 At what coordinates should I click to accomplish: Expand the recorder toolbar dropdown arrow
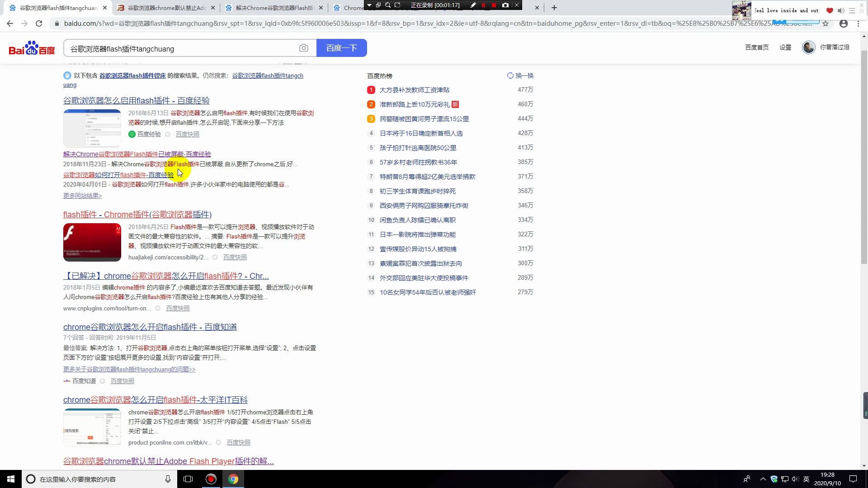369,5
